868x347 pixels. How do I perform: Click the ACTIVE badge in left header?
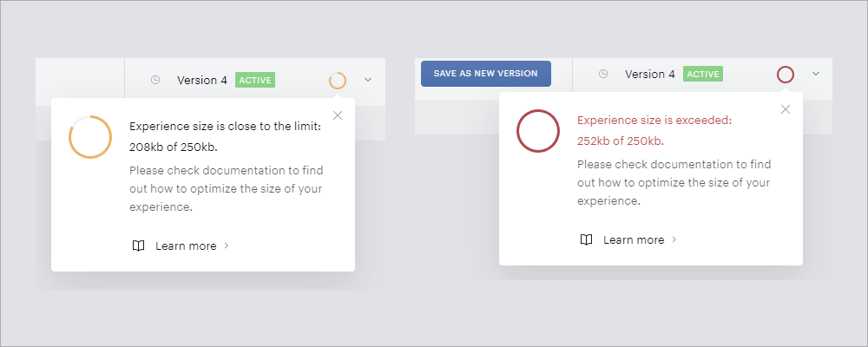coord(255,81)
